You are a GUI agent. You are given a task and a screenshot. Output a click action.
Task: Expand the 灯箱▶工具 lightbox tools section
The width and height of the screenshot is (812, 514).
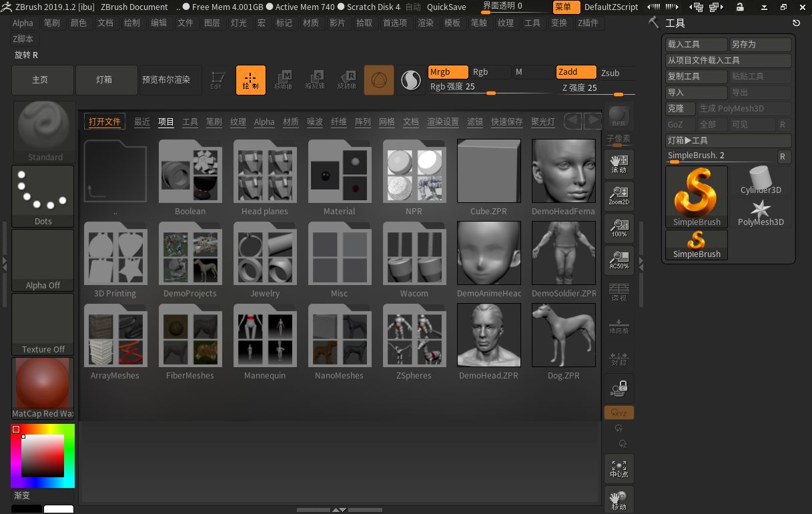click(x=729, y=141)
